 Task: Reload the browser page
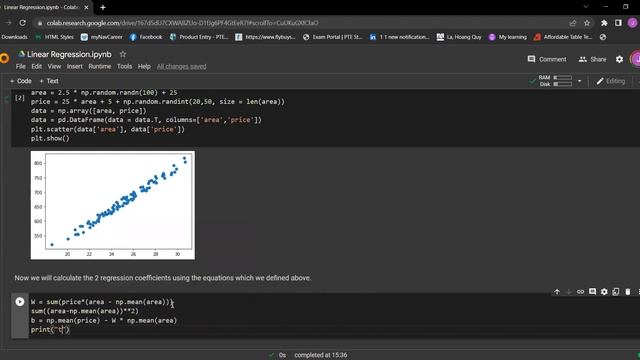tap(22, 23)
